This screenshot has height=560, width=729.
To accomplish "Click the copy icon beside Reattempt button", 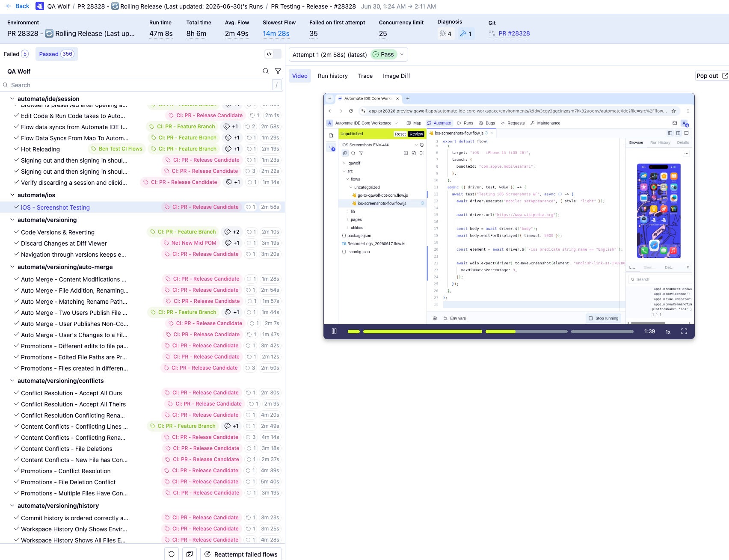I will pyautogui.click(x=190, y=554).
